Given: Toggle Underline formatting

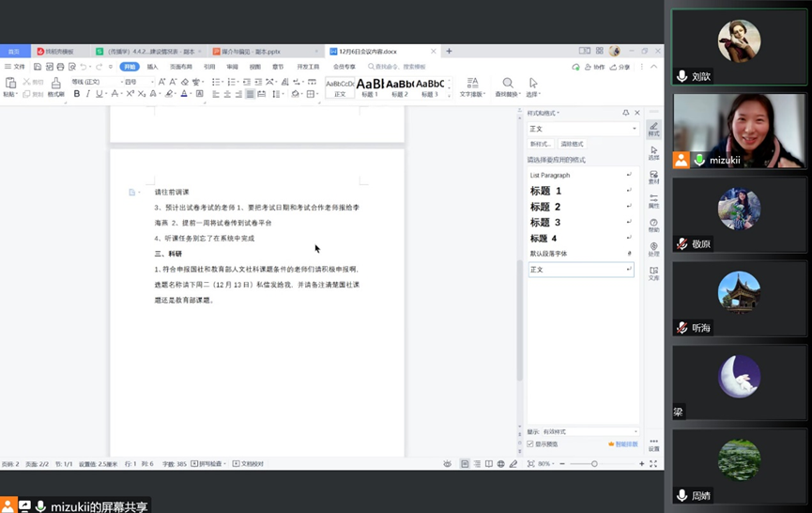Looking at the screenshot, I should coord(99,94).
